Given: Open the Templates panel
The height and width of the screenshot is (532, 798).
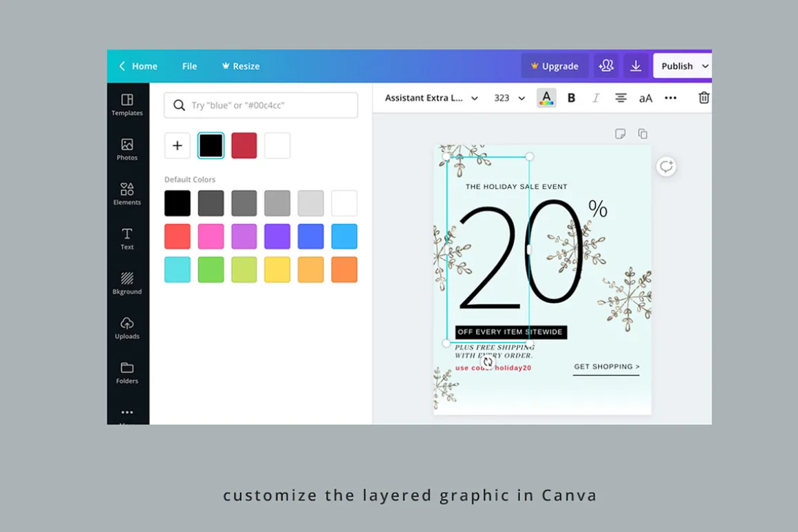Looking at the screenshot, I should [127, 104].
